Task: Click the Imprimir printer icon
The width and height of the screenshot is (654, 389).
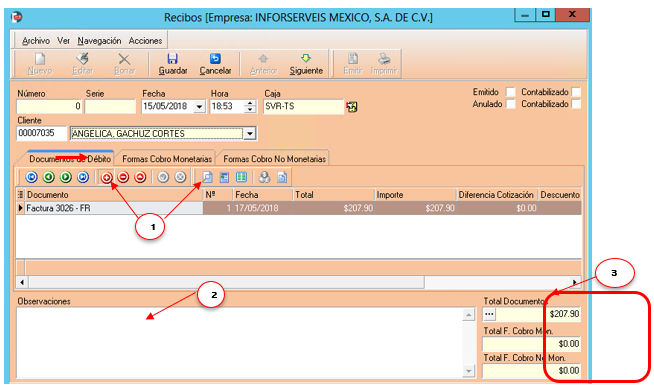Action: point(384,59)
